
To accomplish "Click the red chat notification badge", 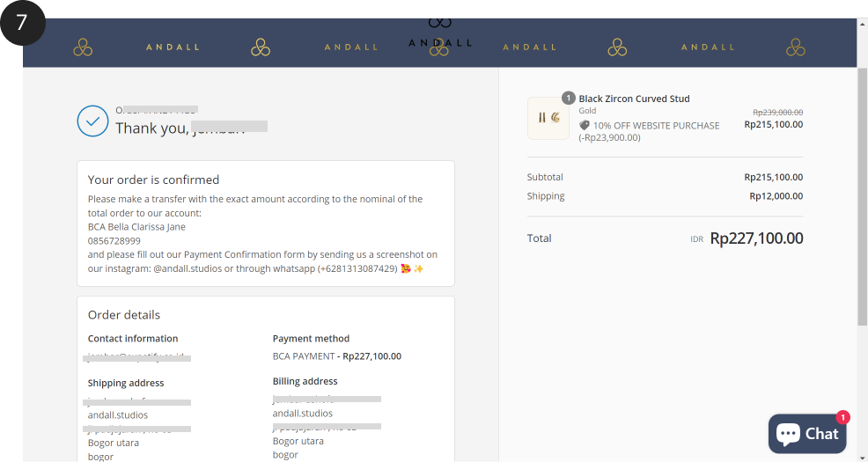I will (842, 417).
